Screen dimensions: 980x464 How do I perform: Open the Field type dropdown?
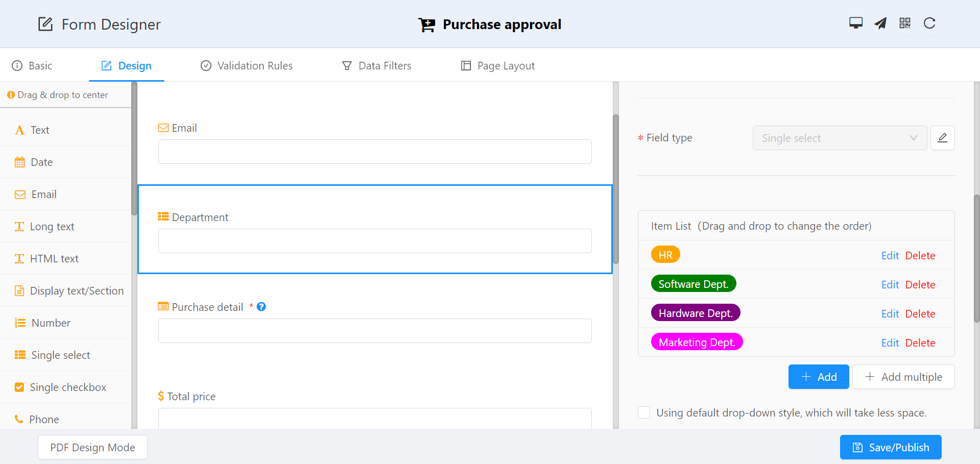click(839, 138)
